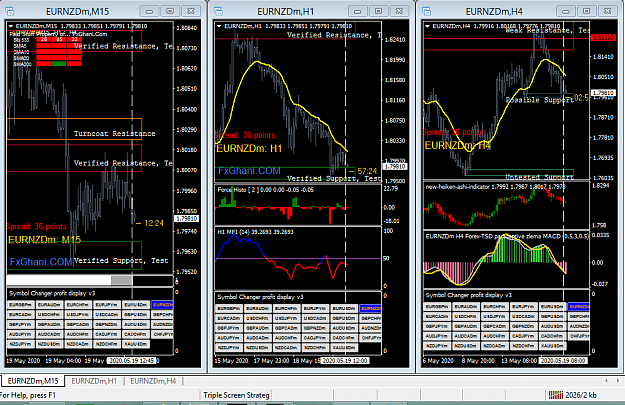Select EURGBPm in the H1 Symbol Changer
This screenshot has height=405, width=625.
click(x=229, y=309)
